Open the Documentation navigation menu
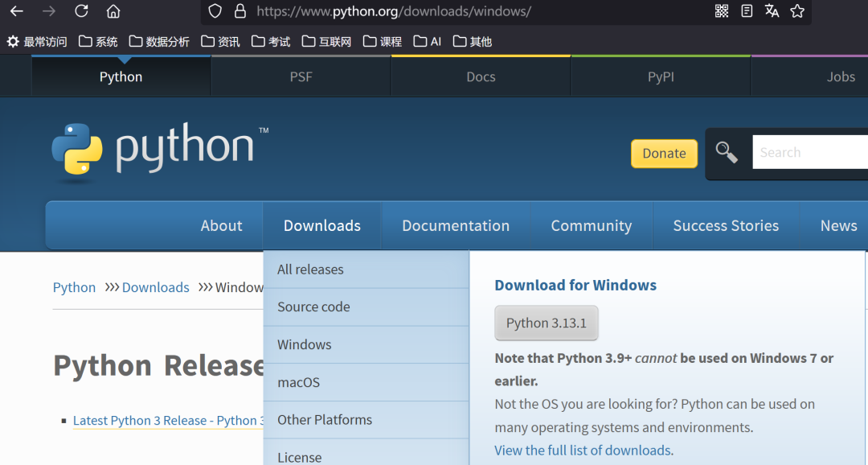The height and width of the screenshot is (465, 868). 456,225
